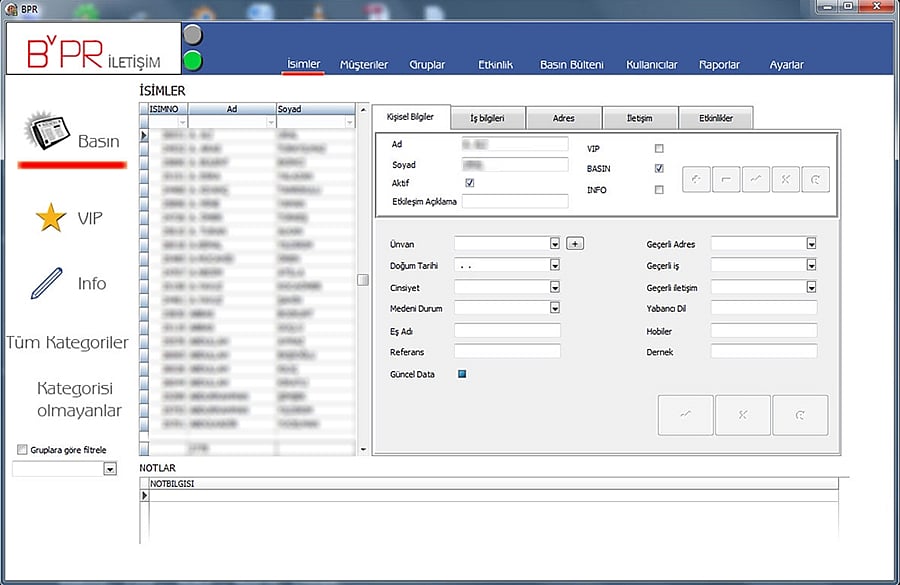Confirm details with large checkmark below Dernek
900x585 pixels.
point(686,414)
